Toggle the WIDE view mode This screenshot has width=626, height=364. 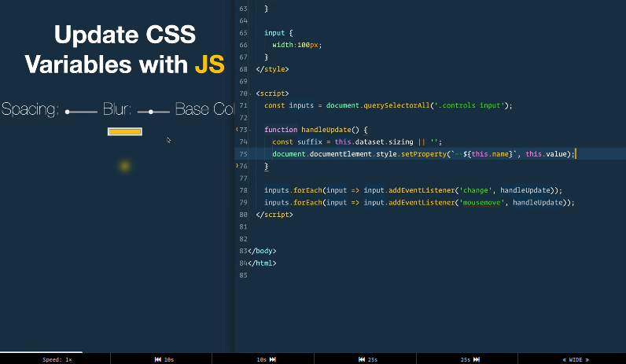tap(576, 359)
